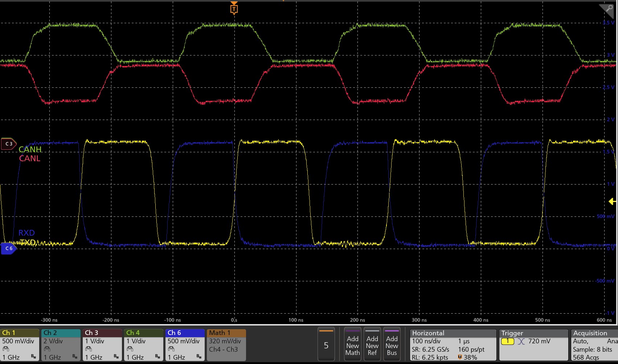Viewport: 618px width, 364px height.
Task: Click the trigger slope edge icon
Action: click(521, 341)
